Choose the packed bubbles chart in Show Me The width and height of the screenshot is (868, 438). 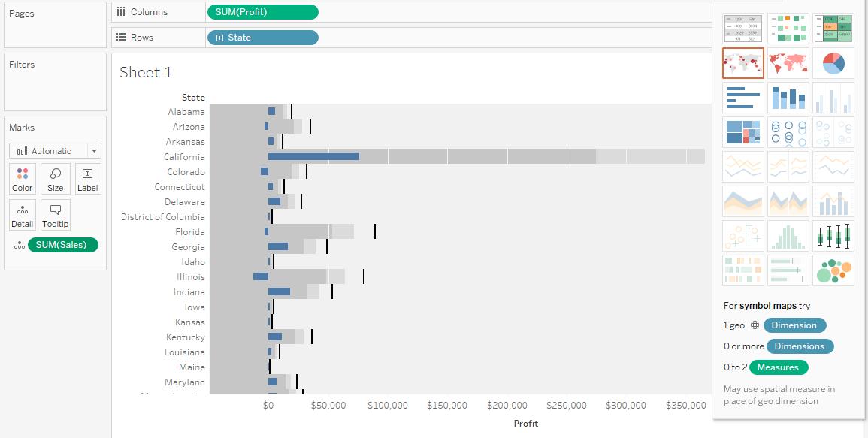click(833, 270)
